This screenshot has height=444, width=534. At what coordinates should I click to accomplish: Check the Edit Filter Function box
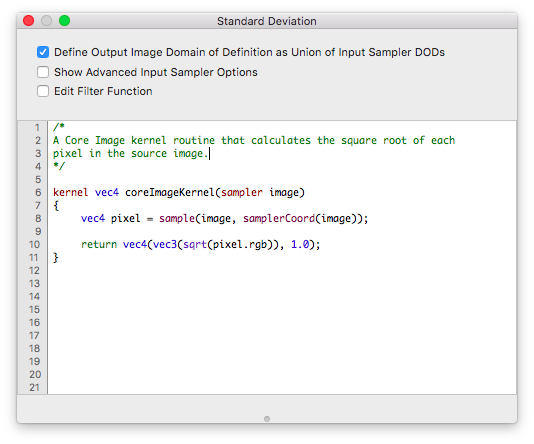click(x=43, y=91)
